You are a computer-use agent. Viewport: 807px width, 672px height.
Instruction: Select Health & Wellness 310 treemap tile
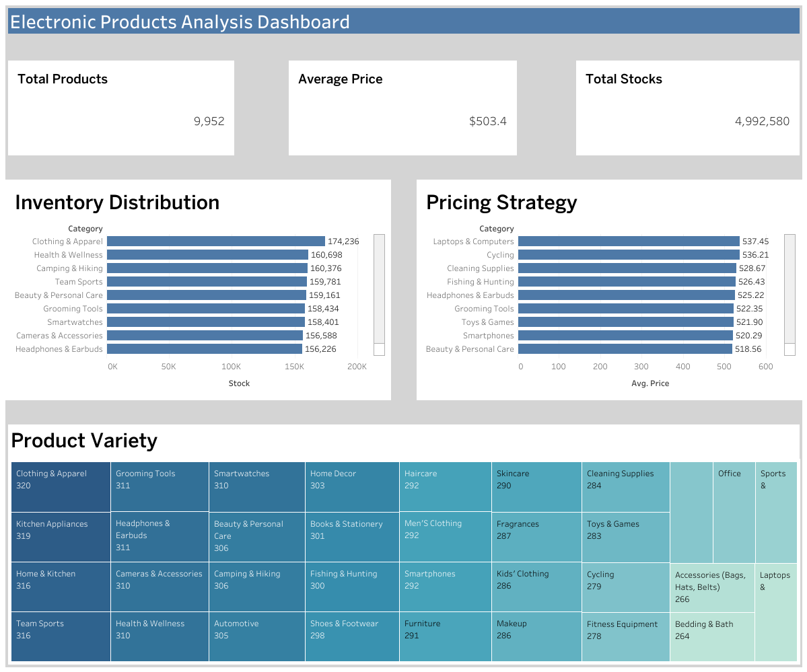pos(160,636)
